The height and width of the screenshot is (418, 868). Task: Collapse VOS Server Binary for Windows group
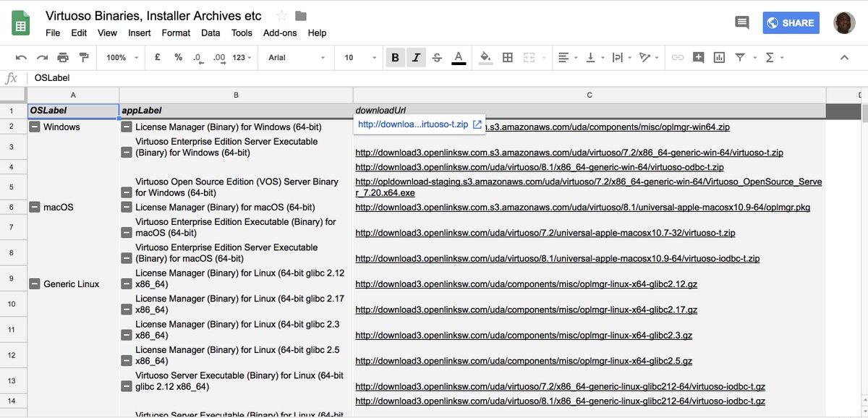tap(127, 192)
